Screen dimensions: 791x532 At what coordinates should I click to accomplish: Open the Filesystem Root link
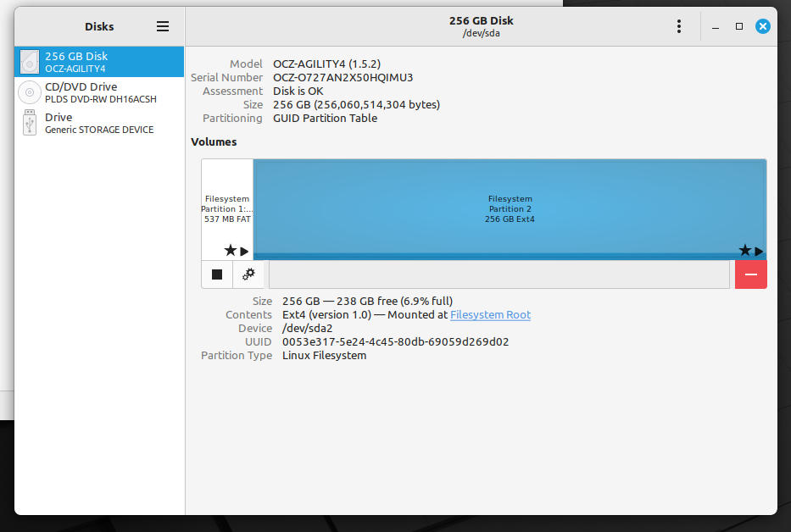(490, 314)
